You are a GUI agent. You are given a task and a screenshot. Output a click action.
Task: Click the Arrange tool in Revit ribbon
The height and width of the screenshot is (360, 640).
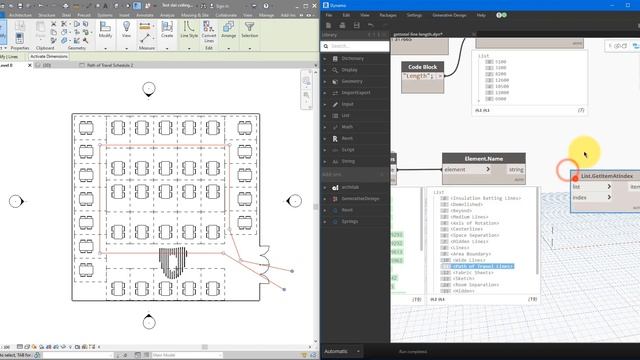[x=229, y=30]
